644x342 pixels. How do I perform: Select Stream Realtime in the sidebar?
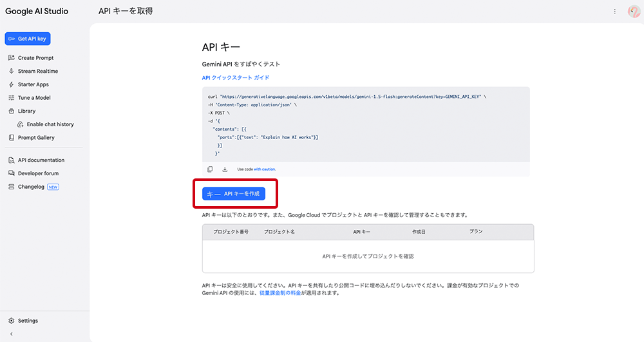pyautogui.click(x=38, y=71)
